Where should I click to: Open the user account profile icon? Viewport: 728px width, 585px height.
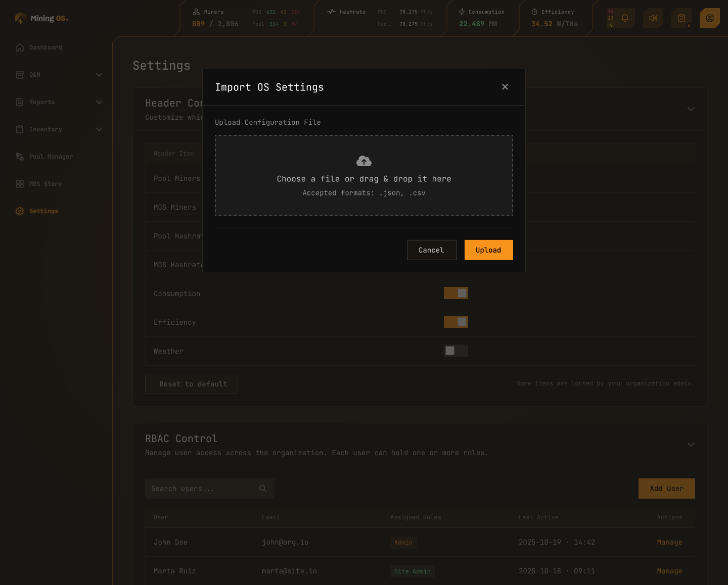click(709, 18)
